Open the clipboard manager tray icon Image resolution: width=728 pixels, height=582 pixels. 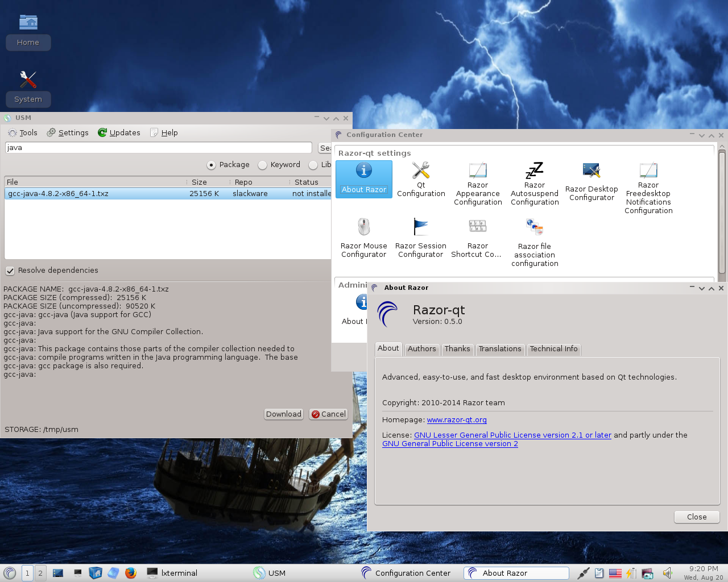tap(599, 573)
